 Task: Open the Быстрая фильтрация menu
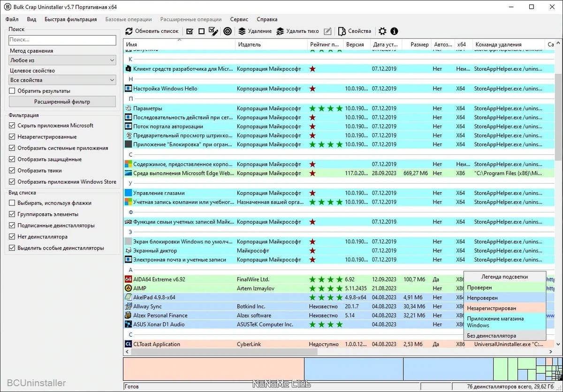[71, 19]
